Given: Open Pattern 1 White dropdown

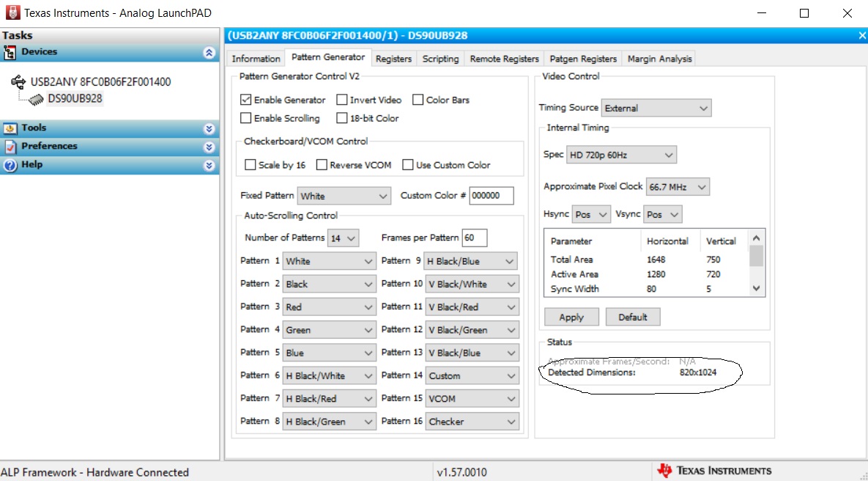Looking at the screenshot, I should tap(330, 261).
